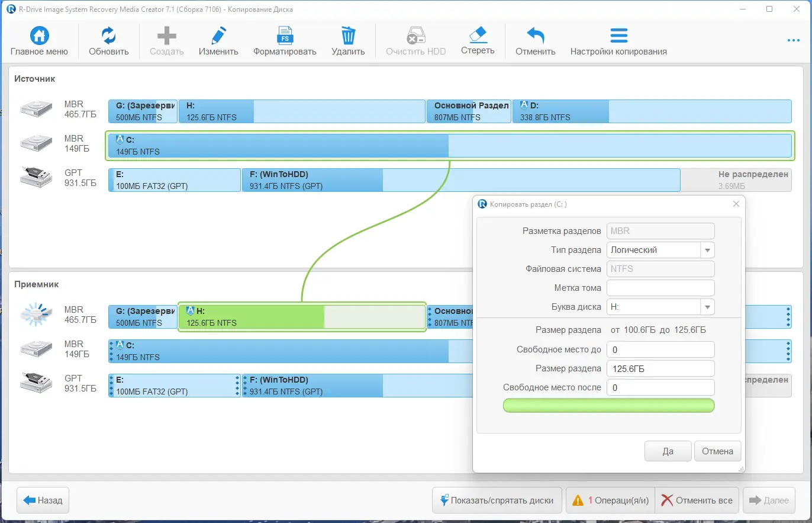Open Буква диска dropdown
This screenshot has width=812, height=523.
click(x=660, y=307)
